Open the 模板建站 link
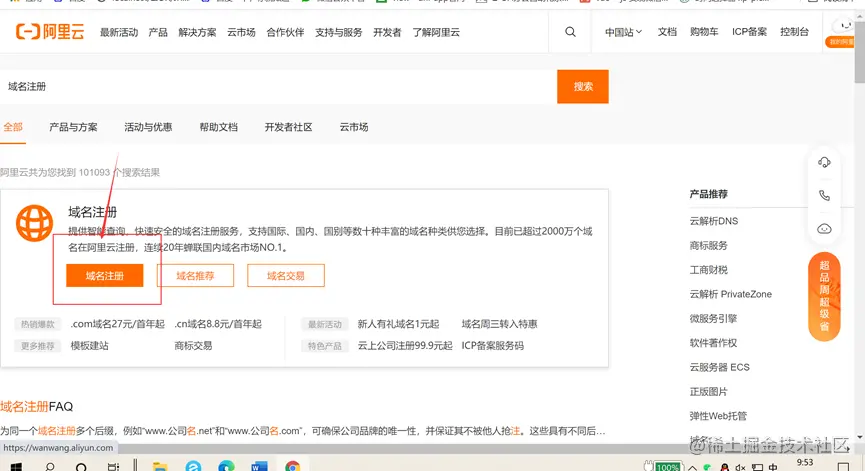The height and width of the screenshot is (471, 865). (x=89, y=346)
